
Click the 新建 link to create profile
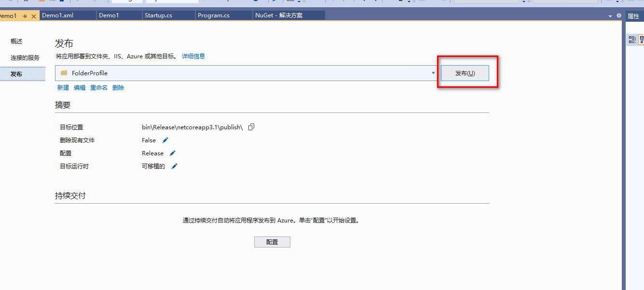point(63,88)
